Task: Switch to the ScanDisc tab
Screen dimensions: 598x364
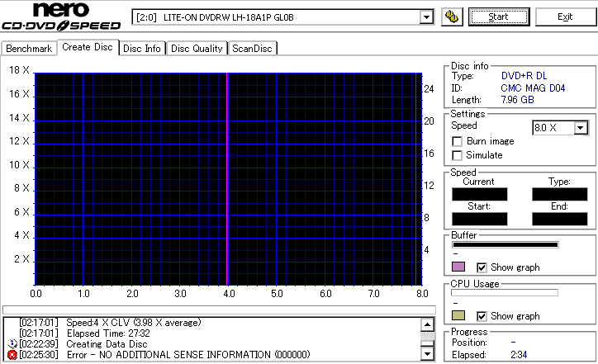Action: tap(252, 49)
